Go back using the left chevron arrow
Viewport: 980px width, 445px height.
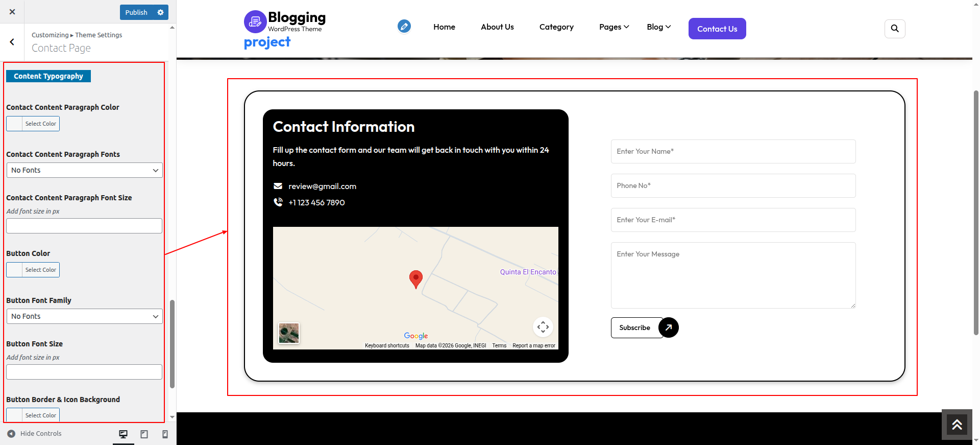click(x=12, y=42)
